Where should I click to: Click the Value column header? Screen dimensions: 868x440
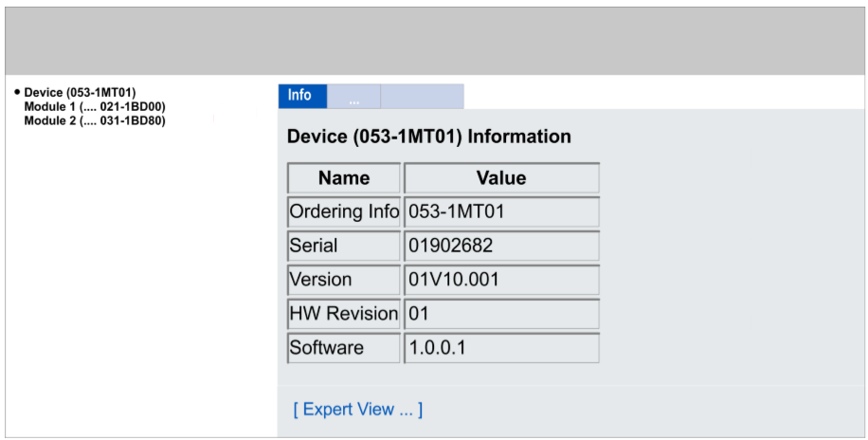coord(501,178)
